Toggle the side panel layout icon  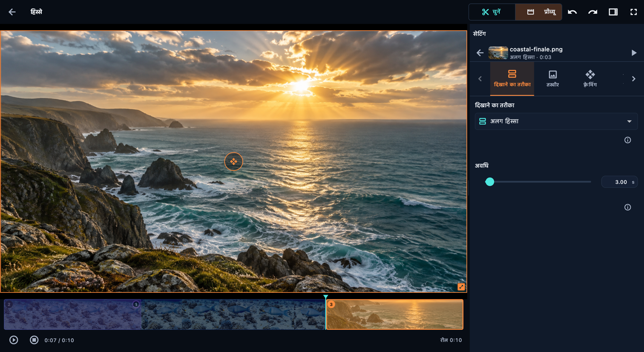(613, 12)
